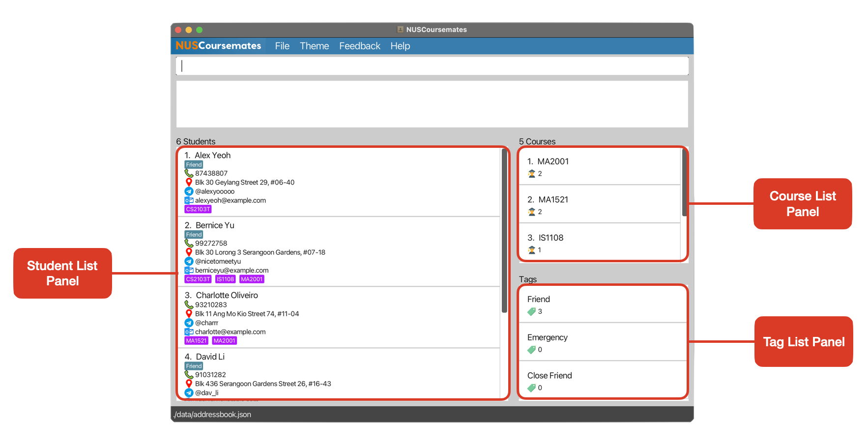Click Bernice Yu's Friend tag label

click(194, 235)
